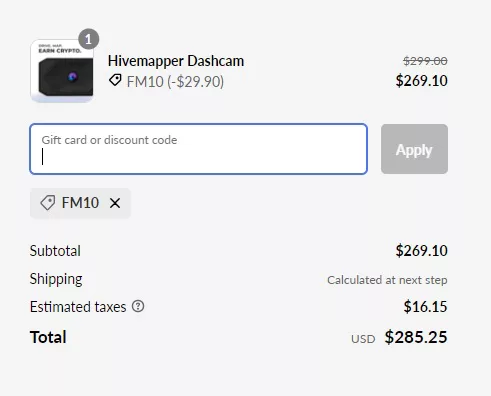Screen dimensions: 491x396
Task: Click the tag icon beside FM10 discount line
Action: 115,81
